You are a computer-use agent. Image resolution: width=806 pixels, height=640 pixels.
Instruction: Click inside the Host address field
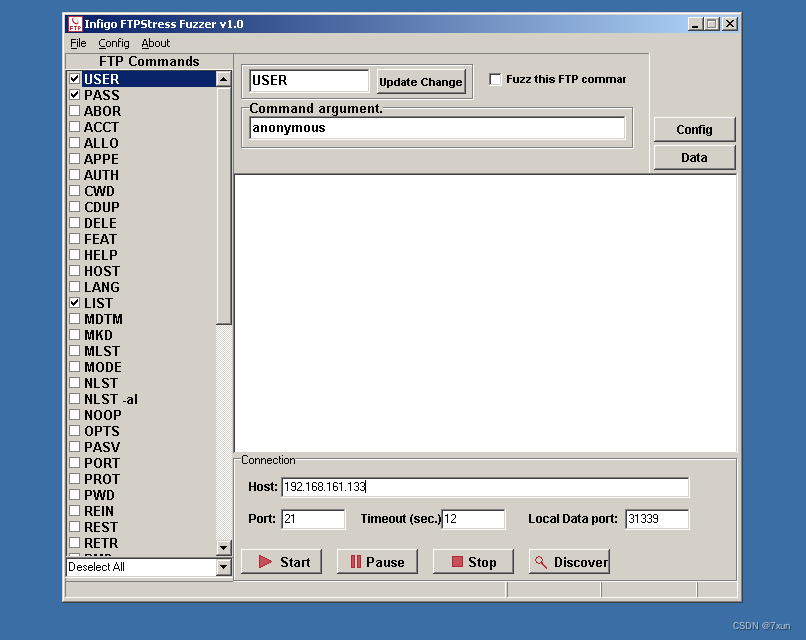(x=450, y=487)
